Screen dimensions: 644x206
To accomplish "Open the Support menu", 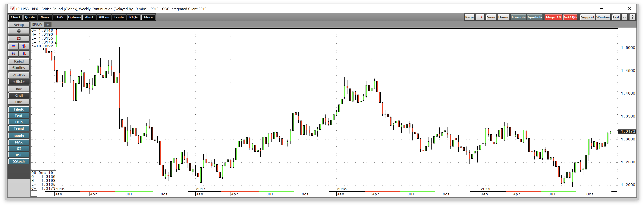I will [587, 17].
